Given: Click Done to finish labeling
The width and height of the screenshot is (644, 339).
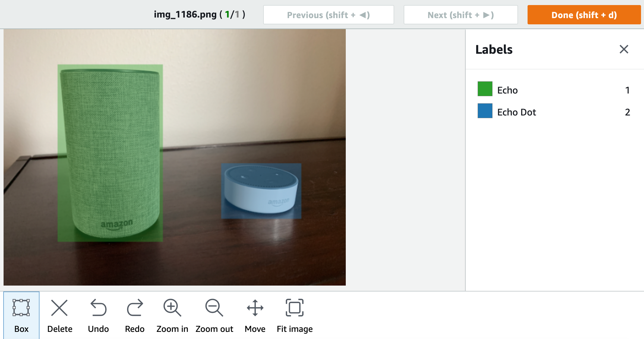Looking at the screenshot, I should point(583,15).
